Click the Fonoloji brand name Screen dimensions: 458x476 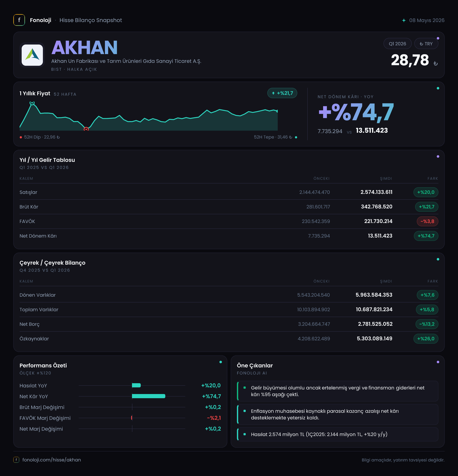41,20
